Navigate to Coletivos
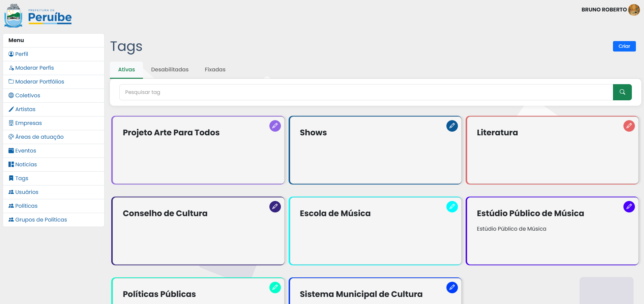 54,96
